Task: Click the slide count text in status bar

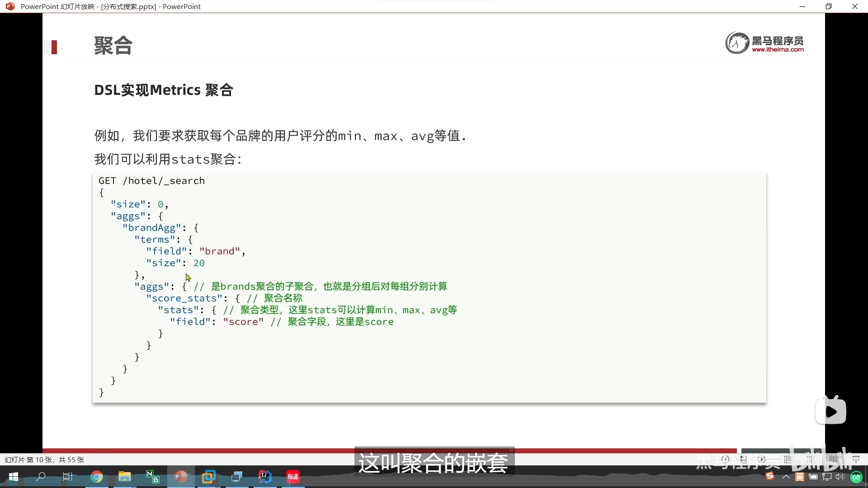Action: [x=44, y=460]
